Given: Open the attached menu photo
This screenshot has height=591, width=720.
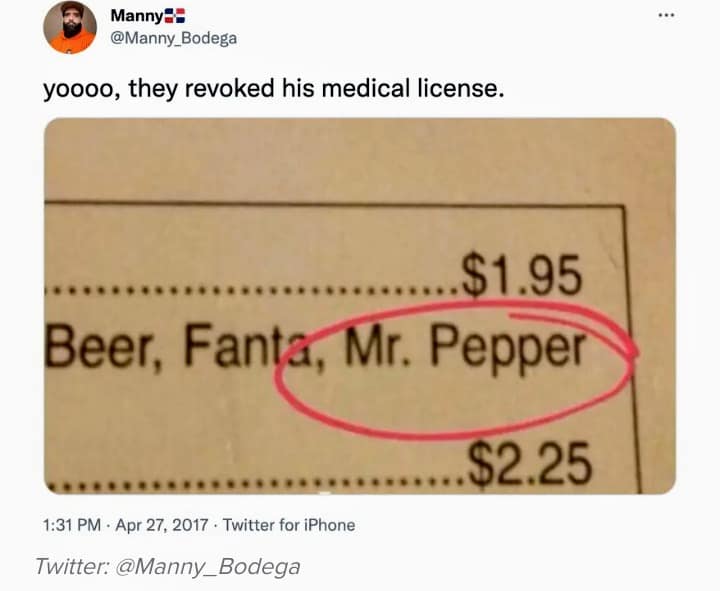Looking at the screenshot, I should 360,306.
